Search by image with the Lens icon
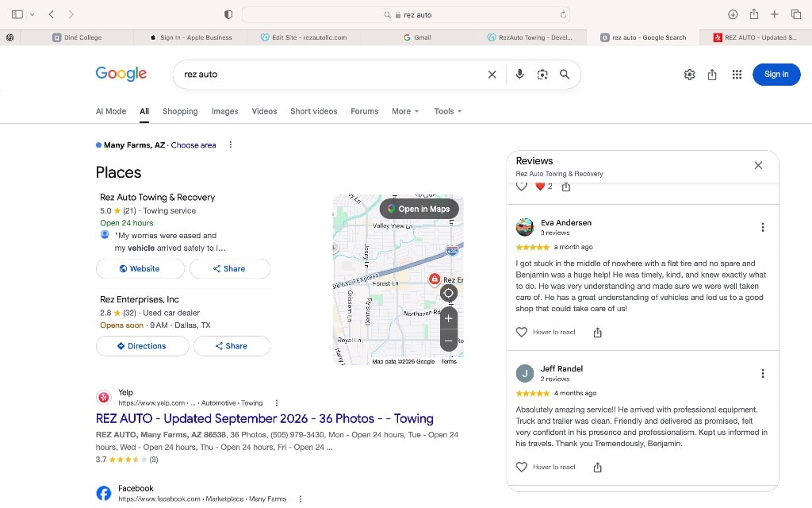 click(x=542, y=75)
